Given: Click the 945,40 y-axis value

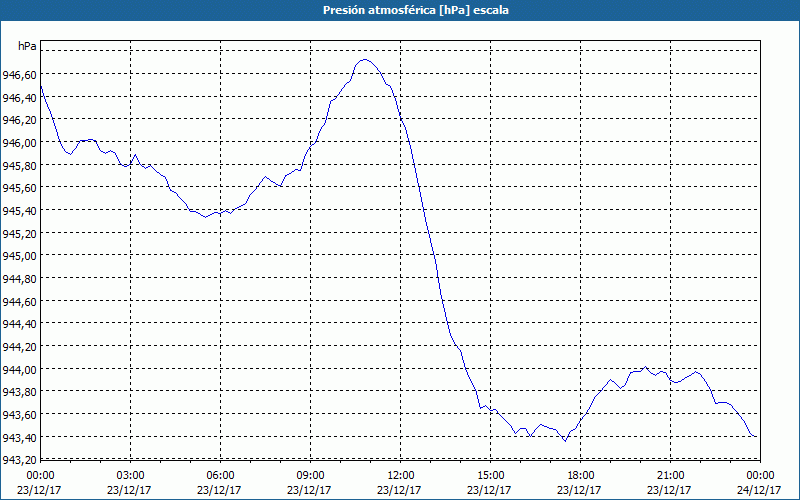Looking at the screenshot, I should 19,210.
